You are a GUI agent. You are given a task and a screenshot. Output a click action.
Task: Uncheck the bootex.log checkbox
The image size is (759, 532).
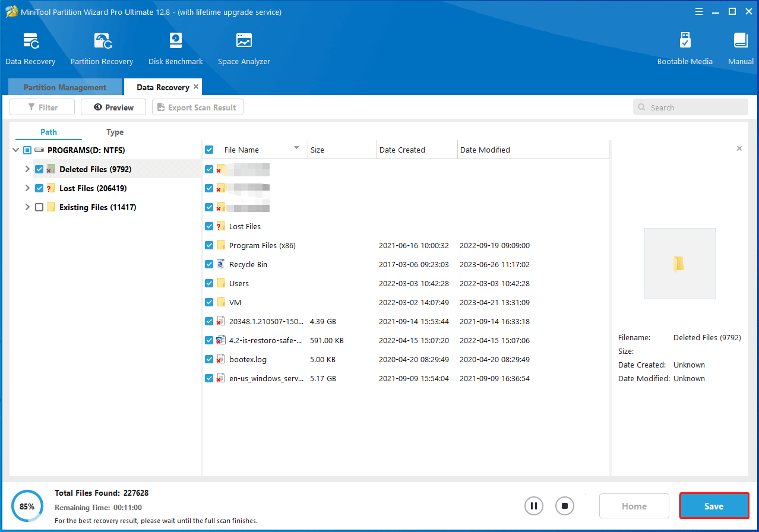(209, 359)
